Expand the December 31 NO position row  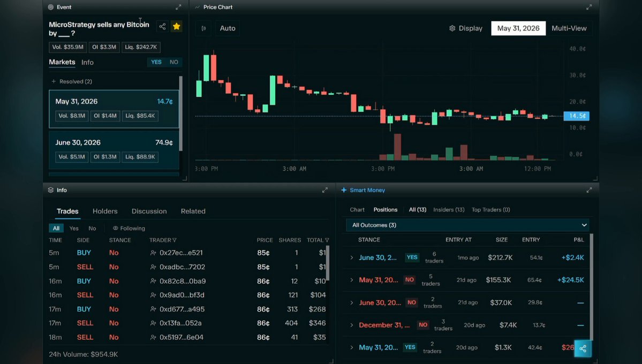352,325
